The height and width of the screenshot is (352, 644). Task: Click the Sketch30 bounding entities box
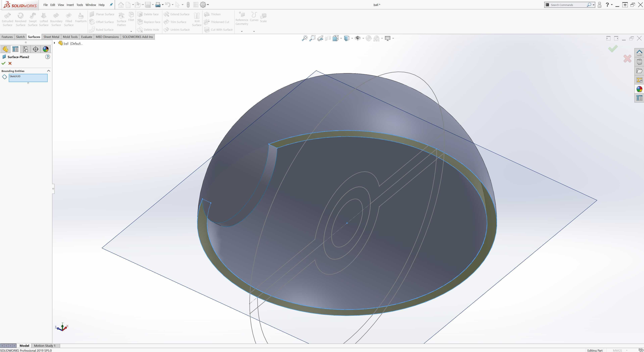pos(28,78)
